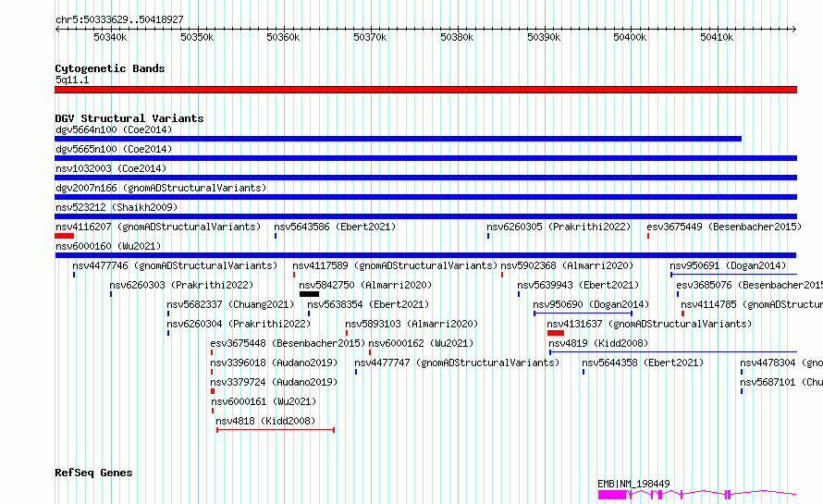The image size is (823, 504).
Task: Click the EMB gene magenta exon block
Action: pos(612,495)
